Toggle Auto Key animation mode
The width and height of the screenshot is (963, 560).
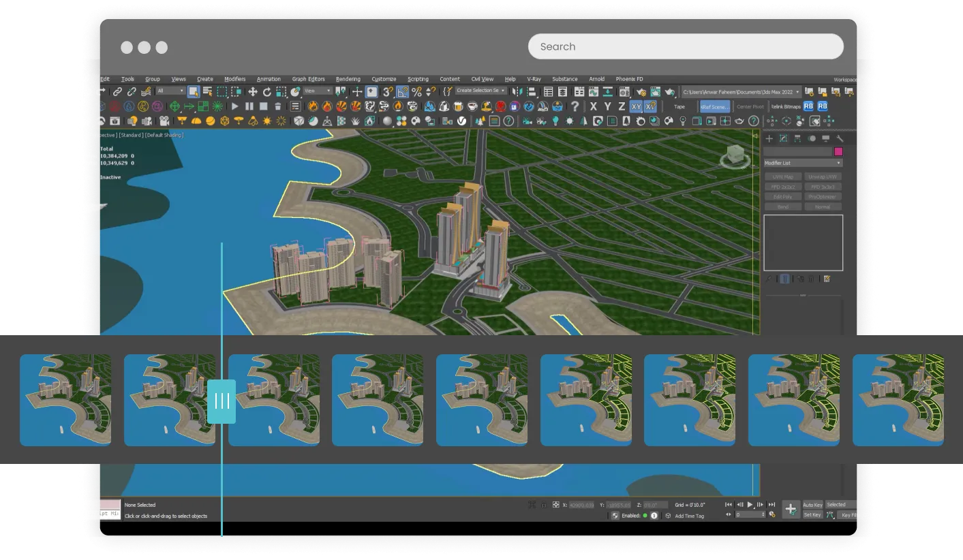pyautogui.click(x=812, y=505)
